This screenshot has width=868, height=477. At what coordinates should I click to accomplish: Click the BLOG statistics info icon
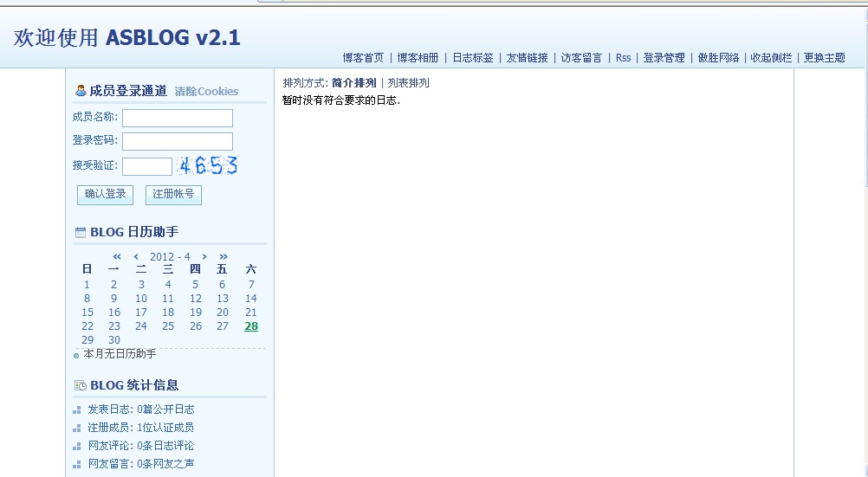(x=81, y=385)
